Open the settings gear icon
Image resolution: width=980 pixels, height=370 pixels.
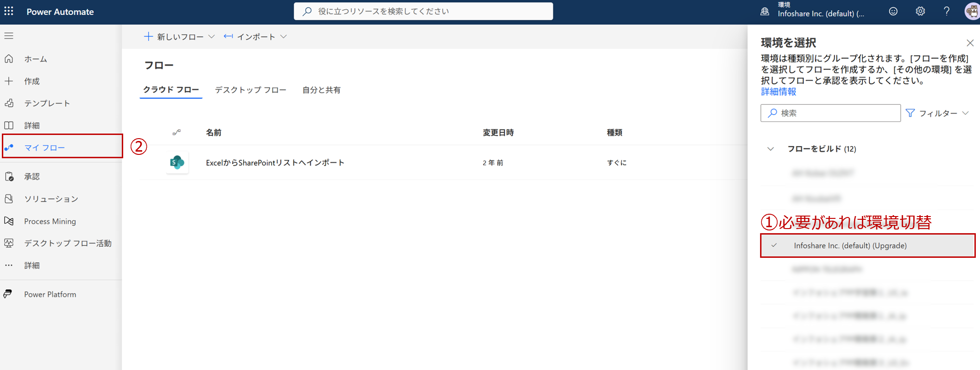pyautogui.click(x=920, y=12)
